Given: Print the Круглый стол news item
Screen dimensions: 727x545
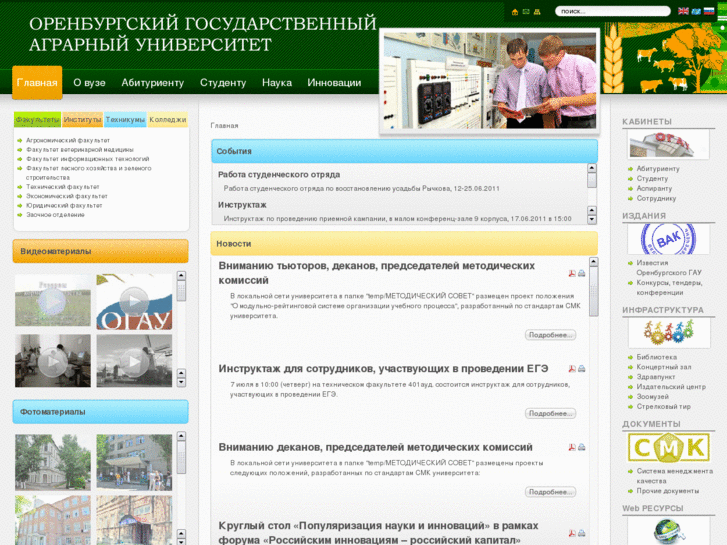Looking at the screenshot, I should (x=581, y=533).
